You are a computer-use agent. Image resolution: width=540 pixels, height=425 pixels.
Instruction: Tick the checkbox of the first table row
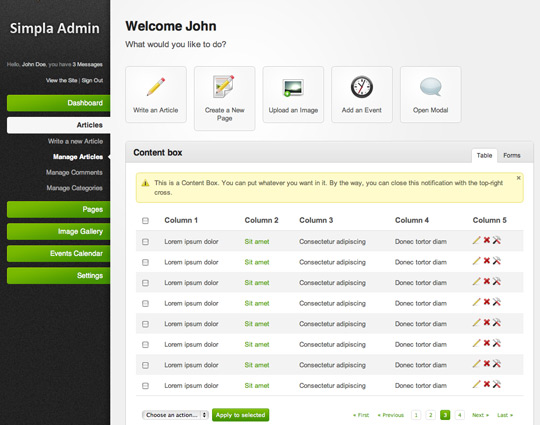click(x=145, y=242)
